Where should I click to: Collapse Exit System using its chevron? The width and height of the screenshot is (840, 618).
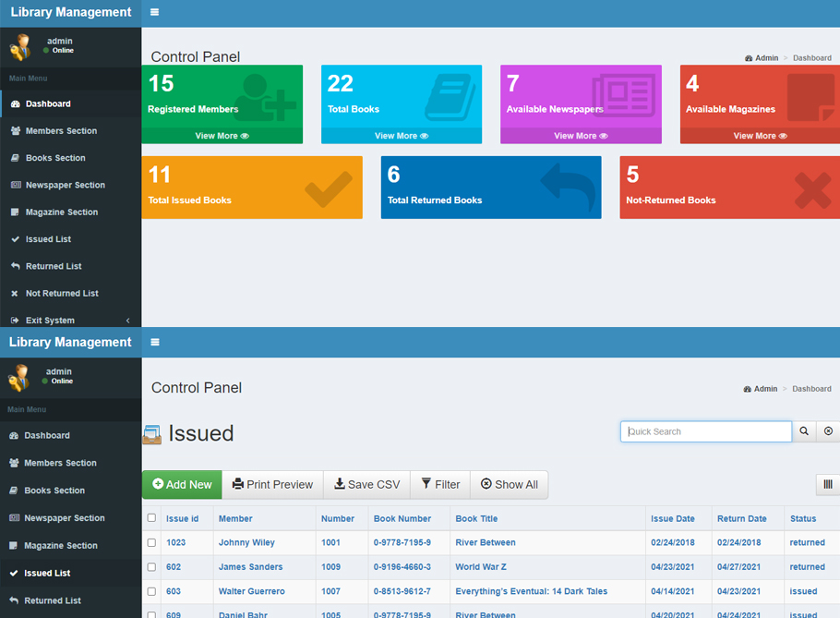click(127, 320)
